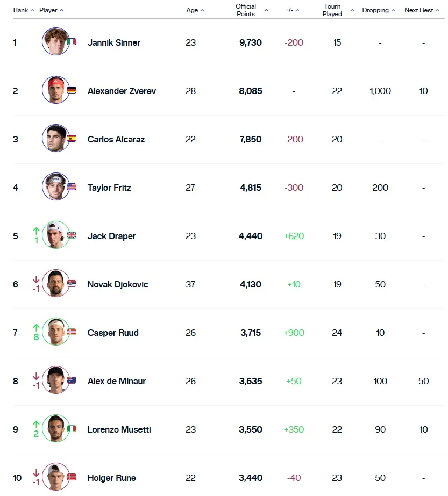Click the Serbian flag beside Novak Djokovic

point(72,283)
